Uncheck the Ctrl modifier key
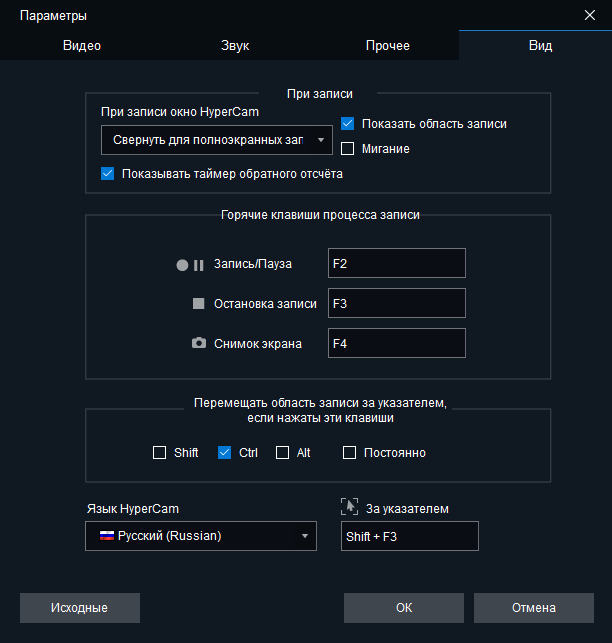Image resolution: width=612 pixels, height=643 pixels. [224, 453]
